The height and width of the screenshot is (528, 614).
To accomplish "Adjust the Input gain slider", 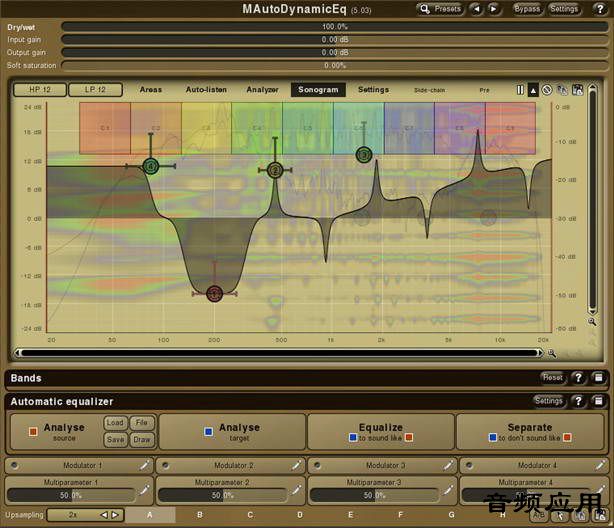I will pyautogui.click(x=335, y=40).
